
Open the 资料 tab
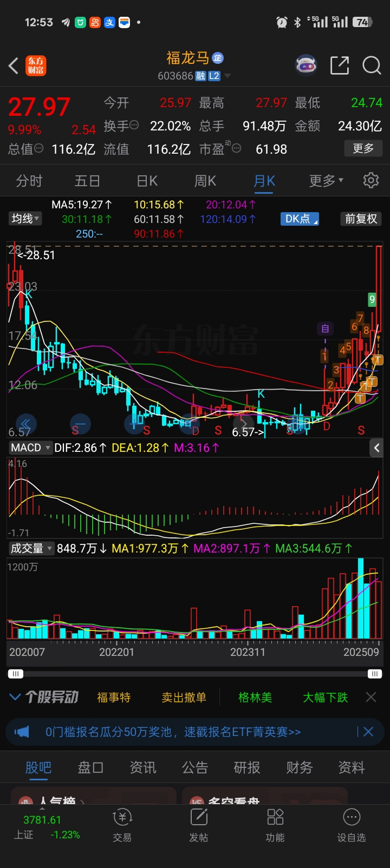click(352, 767)
